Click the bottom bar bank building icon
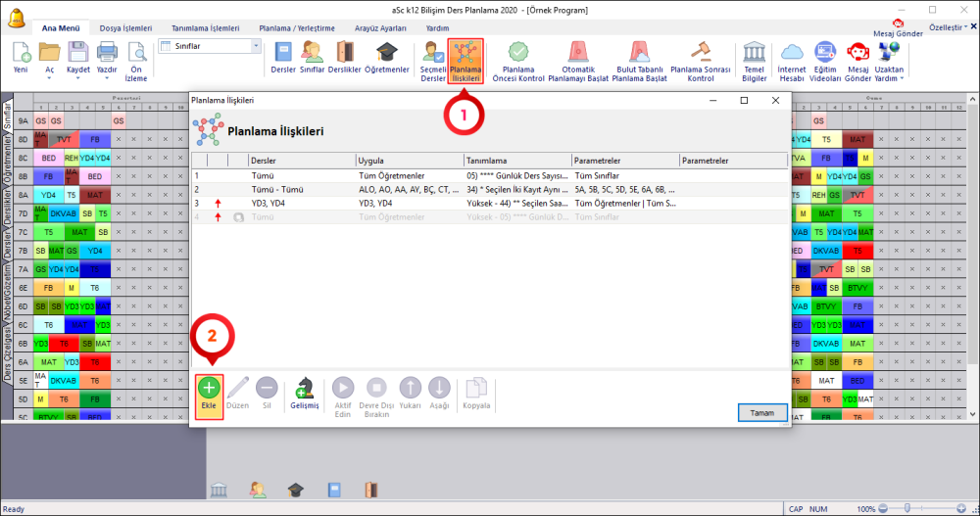The height and width of the screenshot is (516, 980). [219, 490]
